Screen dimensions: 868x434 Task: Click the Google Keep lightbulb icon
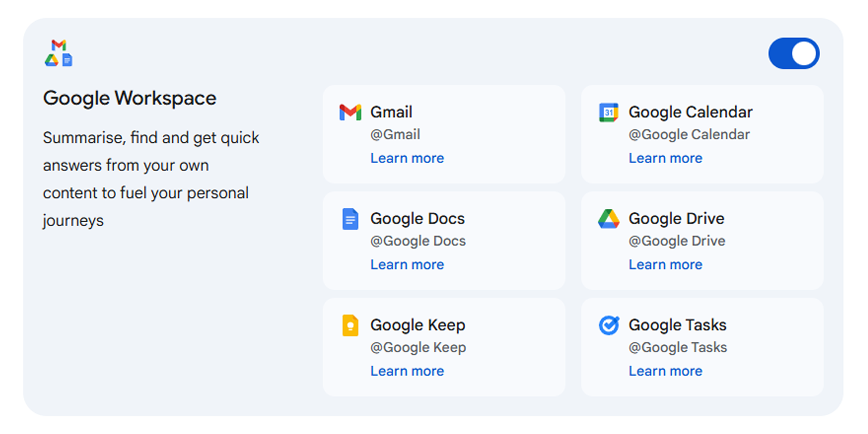pos(350,325)
